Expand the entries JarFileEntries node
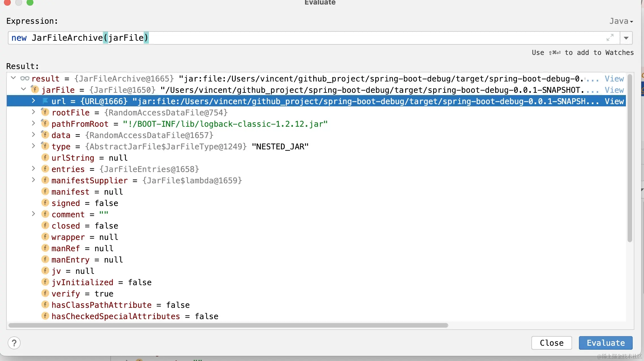Screen dimensions: 644x361 33,169
